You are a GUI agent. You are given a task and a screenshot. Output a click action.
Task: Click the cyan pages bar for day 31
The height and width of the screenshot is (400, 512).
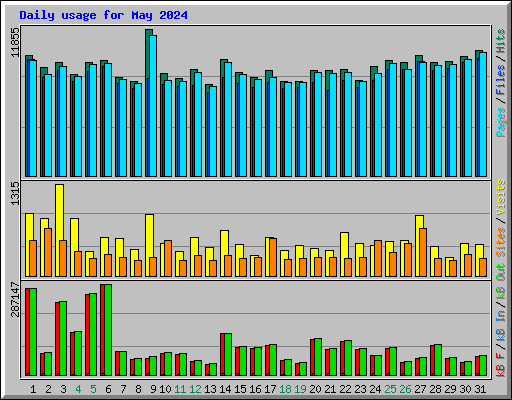tap(483, 114)
